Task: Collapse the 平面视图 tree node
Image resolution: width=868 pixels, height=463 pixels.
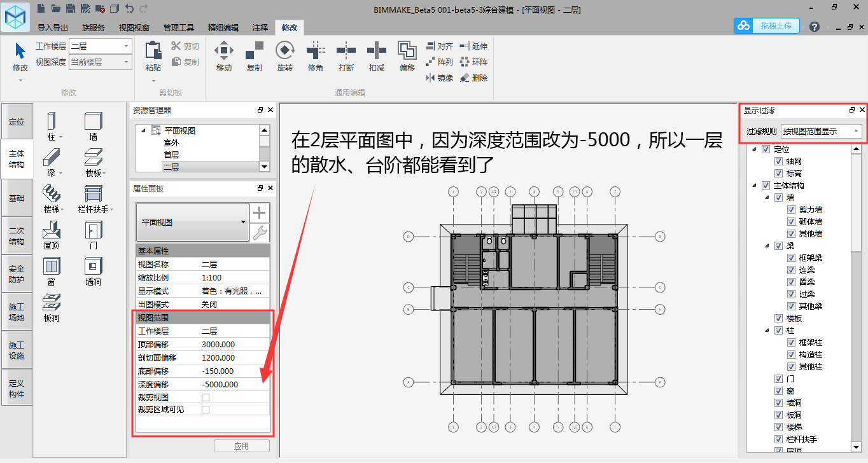Action: tap(143, 131)
